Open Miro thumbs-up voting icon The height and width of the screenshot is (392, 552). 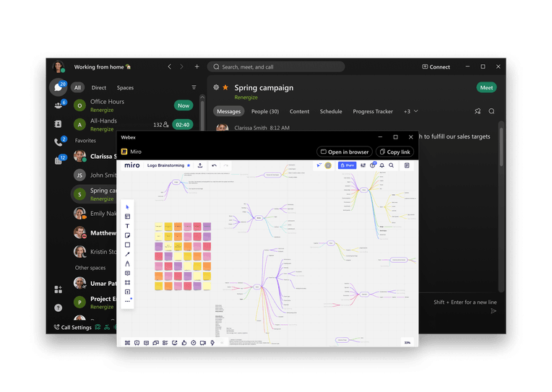click(x=184, y=343)
